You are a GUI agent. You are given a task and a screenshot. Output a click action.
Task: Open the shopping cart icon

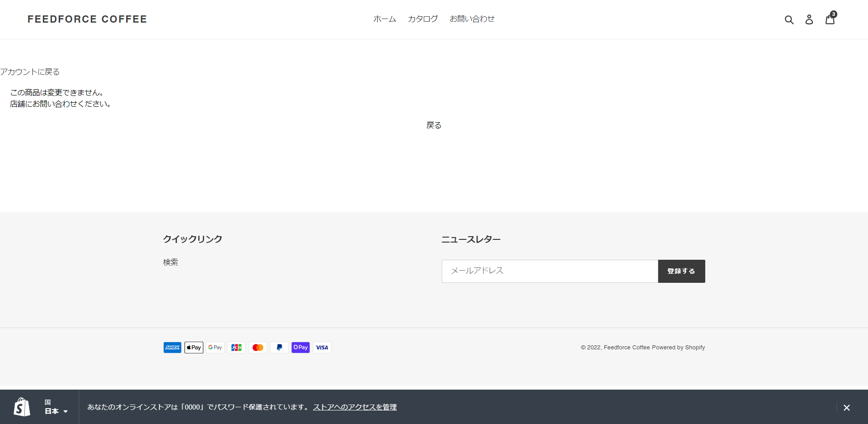830,19
